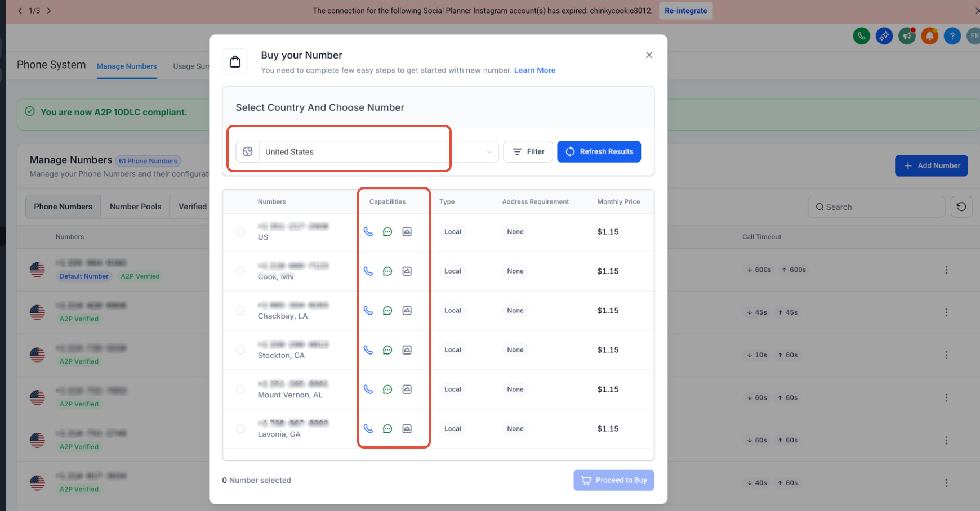Go to previous banner notification arrow

(x=20, y=11)
